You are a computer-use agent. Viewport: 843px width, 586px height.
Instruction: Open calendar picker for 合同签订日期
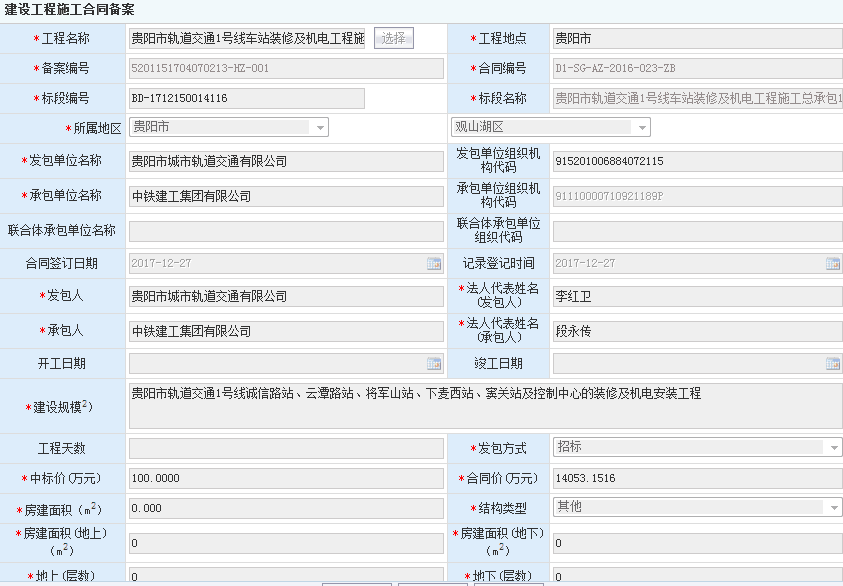434,264
